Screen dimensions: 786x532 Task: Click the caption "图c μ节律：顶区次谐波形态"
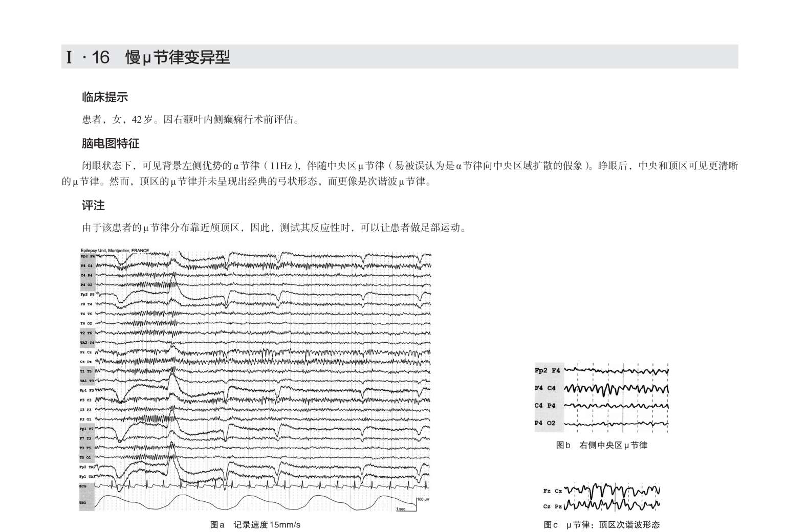602,525
